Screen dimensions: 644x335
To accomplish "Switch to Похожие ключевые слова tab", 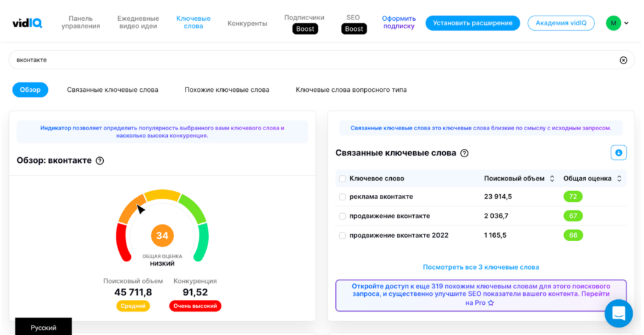I will tap(226, 90).
